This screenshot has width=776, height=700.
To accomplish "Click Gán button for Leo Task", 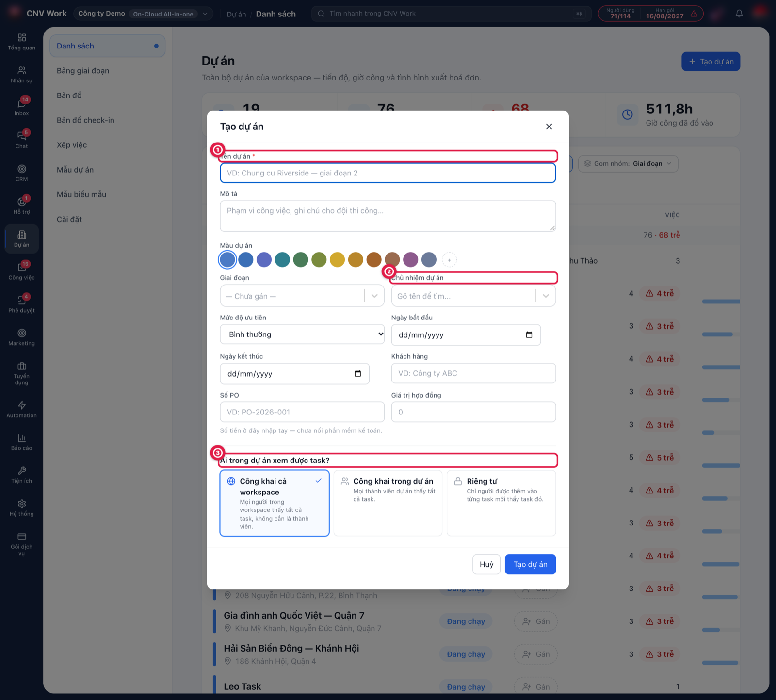I will coord(536,687).
